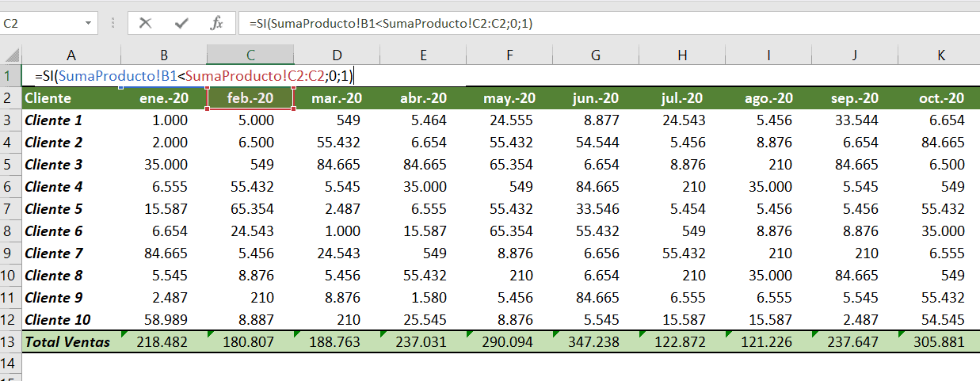Select row 13 header
Image resolution: width=980 pixels, height=381 pixels.
click(x=10, y=342)
